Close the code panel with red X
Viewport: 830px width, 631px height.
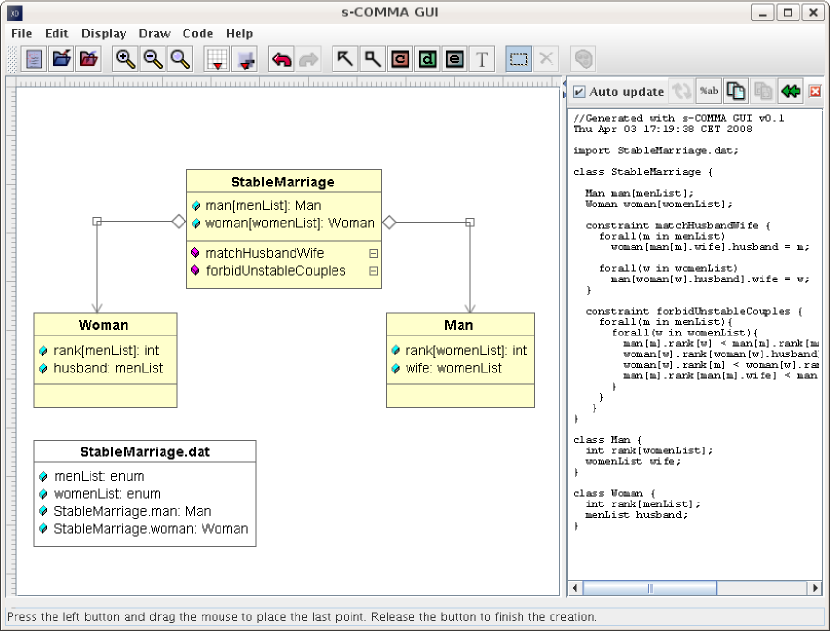coord(815,92)
